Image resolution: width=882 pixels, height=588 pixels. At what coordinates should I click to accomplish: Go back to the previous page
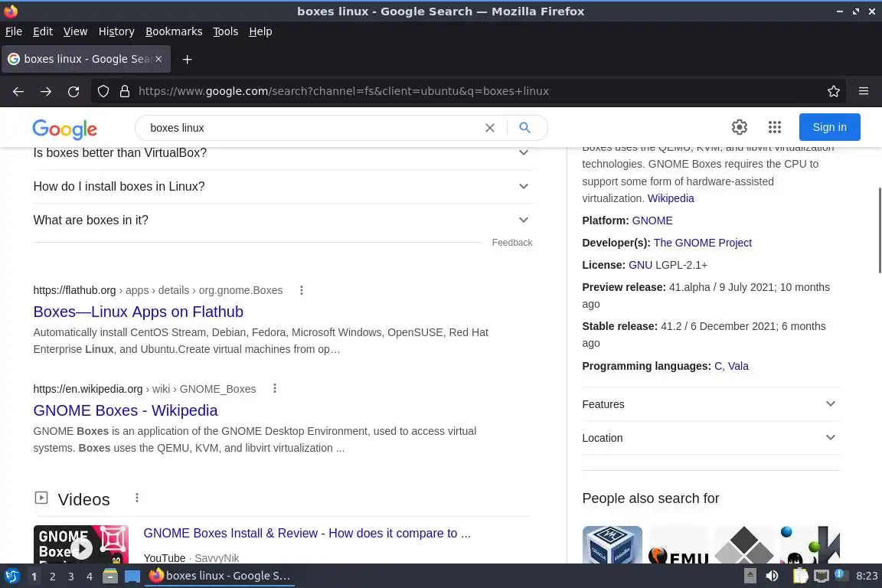(x=18, y=91)
